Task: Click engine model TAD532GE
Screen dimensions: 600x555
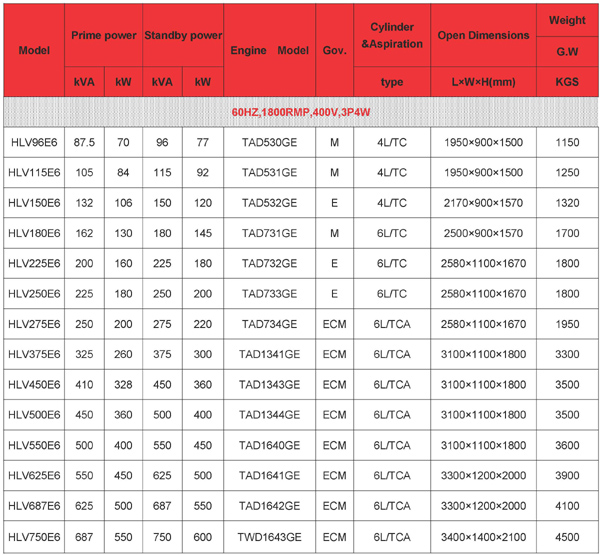Action: (x=269, y=203)
